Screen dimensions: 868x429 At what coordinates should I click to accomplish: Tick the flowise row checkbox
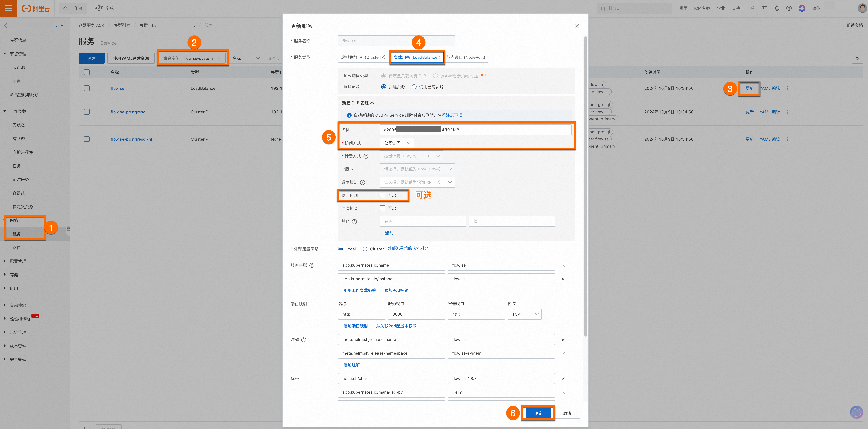tap(87, 88)
